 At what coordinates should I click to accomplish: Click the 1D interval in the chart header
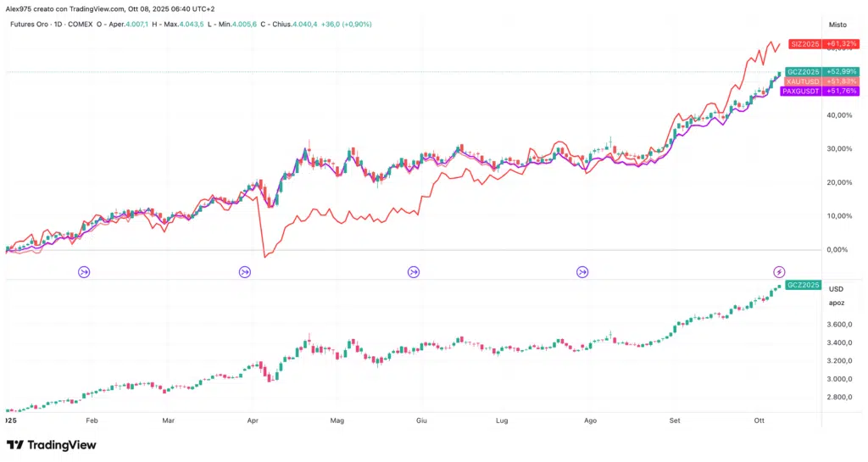(61, 24)
